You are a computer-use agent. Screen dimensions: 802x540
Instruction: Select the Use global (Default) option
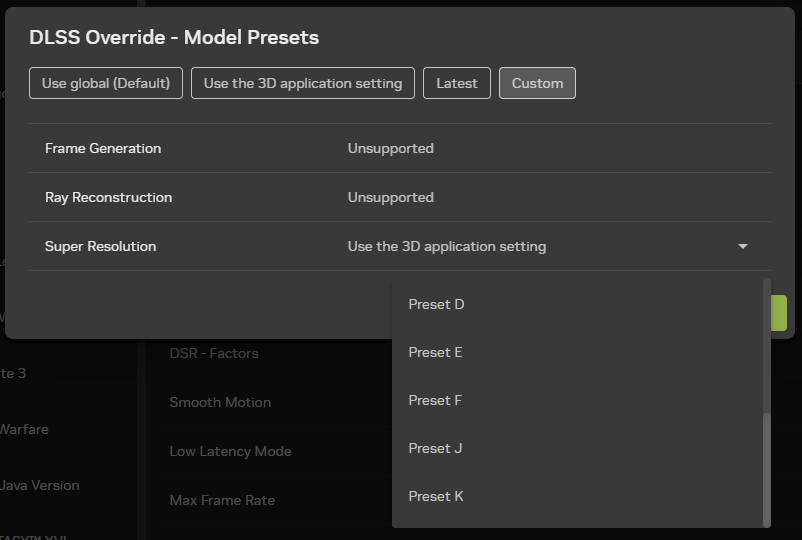pos(106,83)
